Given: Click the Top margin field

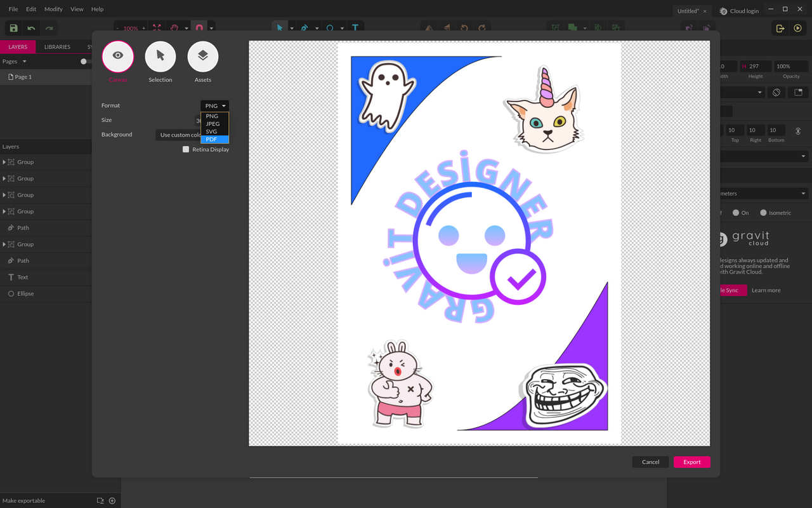Looking at the screenshot, I should [x=735, y=130].
